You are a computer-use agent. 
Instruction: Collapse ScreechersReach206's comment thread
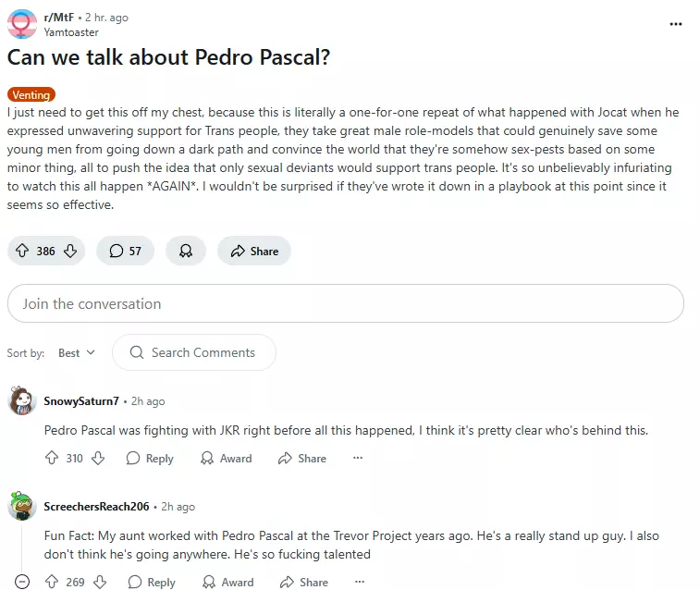pos(22,582)
